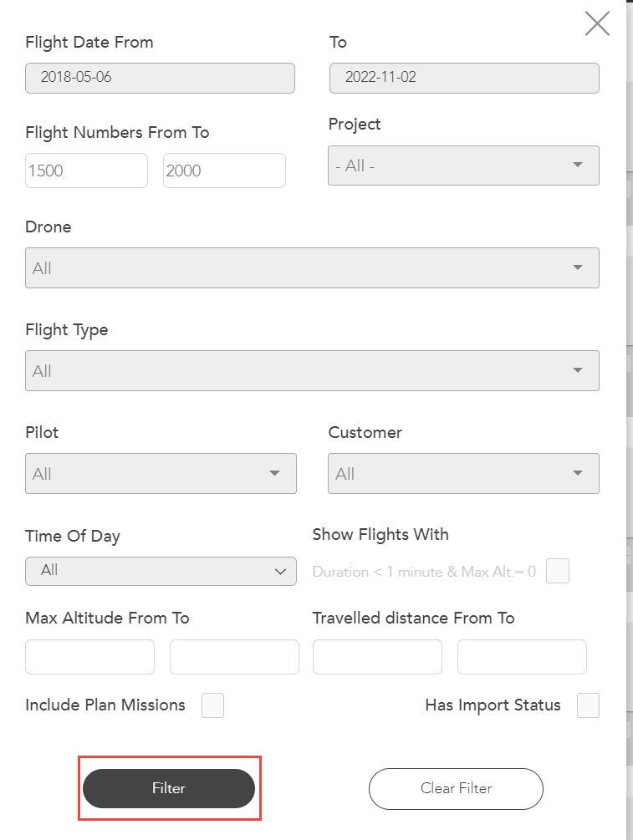Image resolution: width=633 pixels, height=840 pixels.
Task: Click the Clear Filter button
Action: click(456, 788)
